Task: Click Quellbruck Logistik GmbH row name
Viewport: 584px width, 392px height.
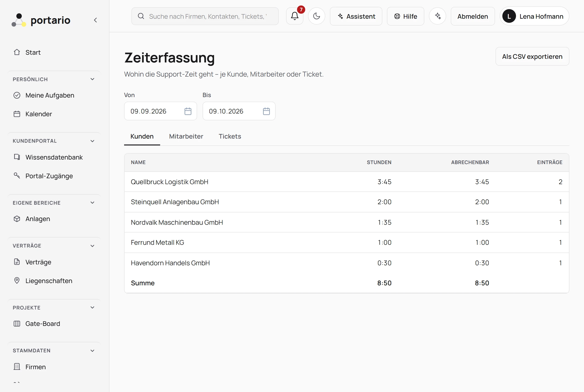Action: [x=169, y=182]
